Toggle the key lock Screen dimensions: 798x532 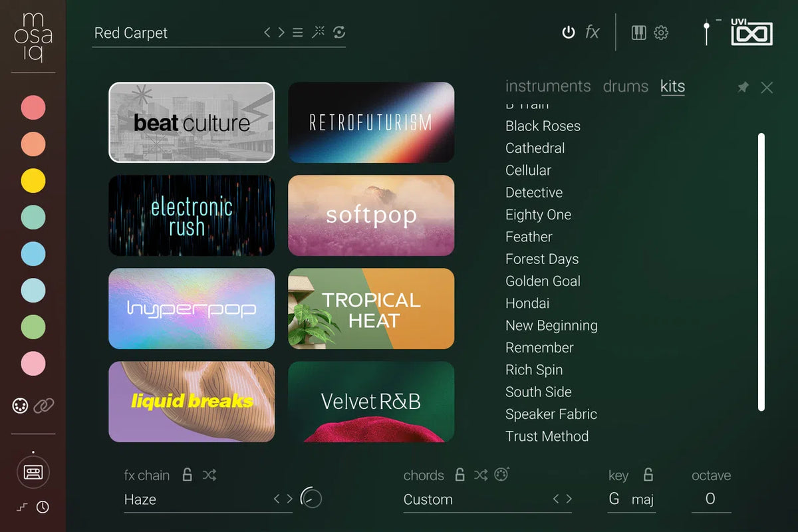click(648, 475)
